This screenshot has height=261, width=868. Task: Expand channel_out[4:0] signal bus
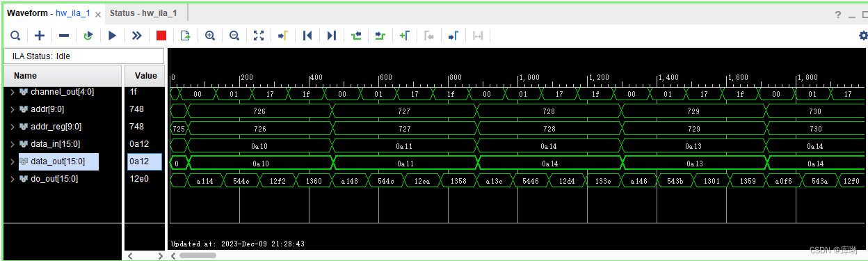pos(12,92)
